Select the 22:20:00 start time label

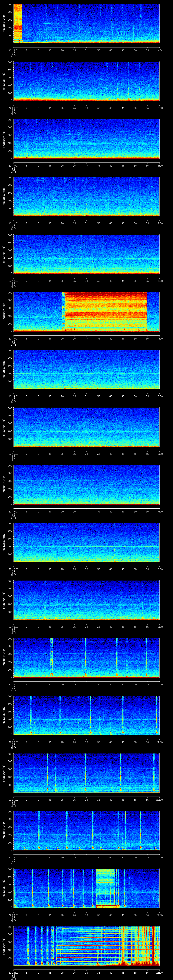tap(13, 742)
